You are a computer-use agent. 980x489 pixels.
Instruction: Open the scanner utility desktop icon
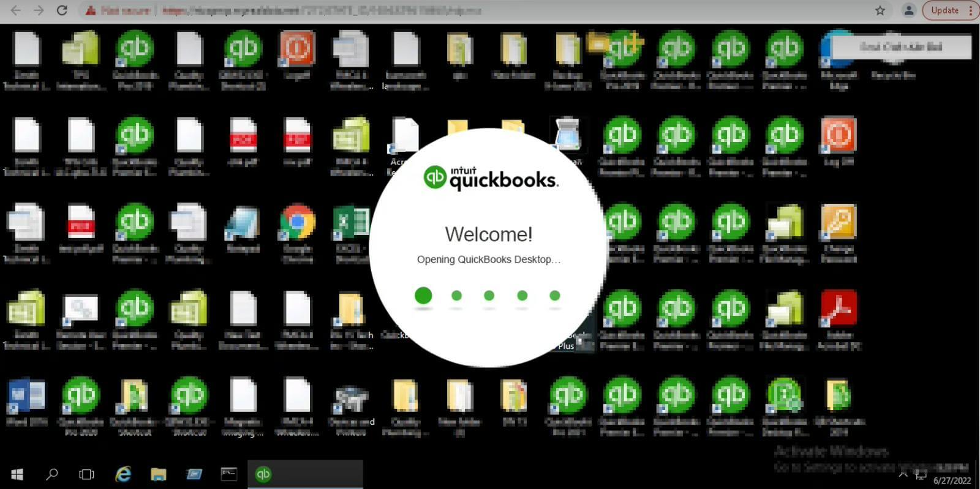pyautogui.click(x=568, y=135)
